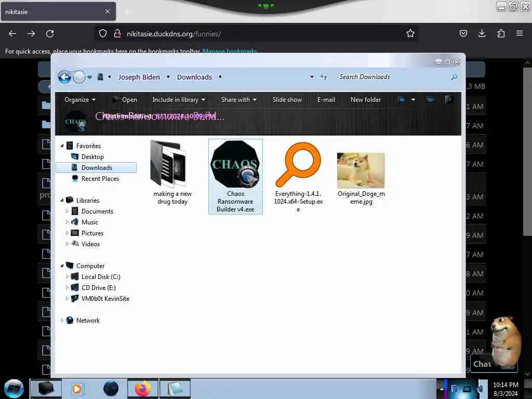
Task: Open Firefox from the taskbar
Action: [x=143, y=389]
